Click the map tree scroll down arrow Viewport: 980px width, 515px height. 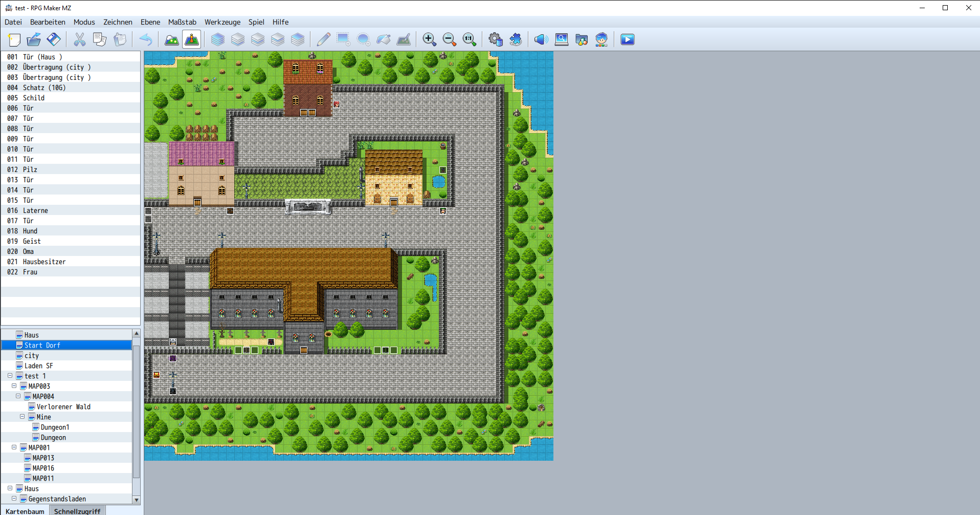tap(137, 500)
